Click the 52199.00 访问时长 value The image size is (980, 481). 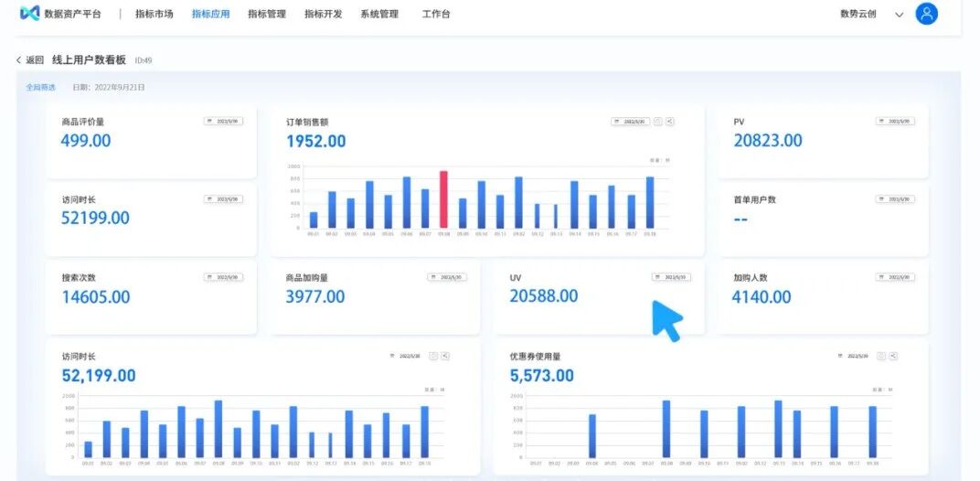pyautogui.click(x=96, y=219)
